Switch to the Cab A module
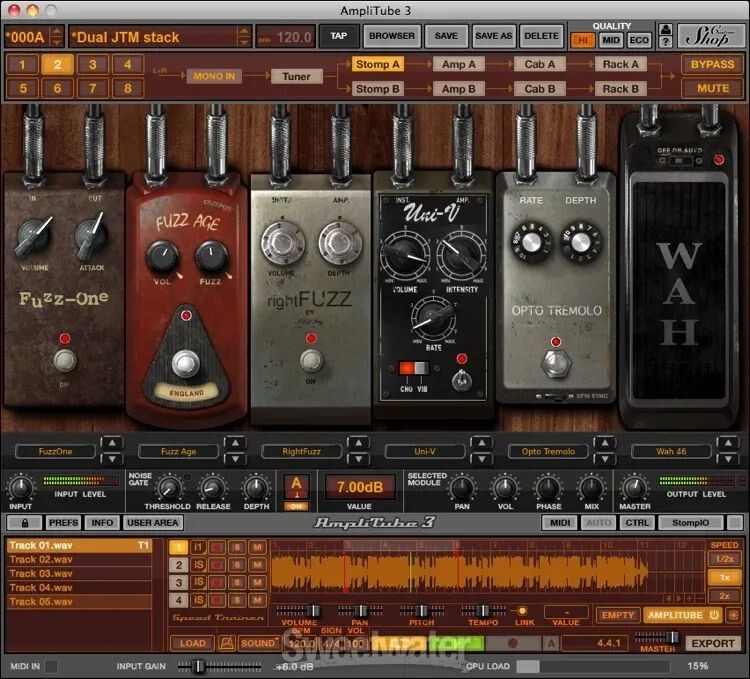This screenshot has width=750, height=679. [x=540, y=64]
